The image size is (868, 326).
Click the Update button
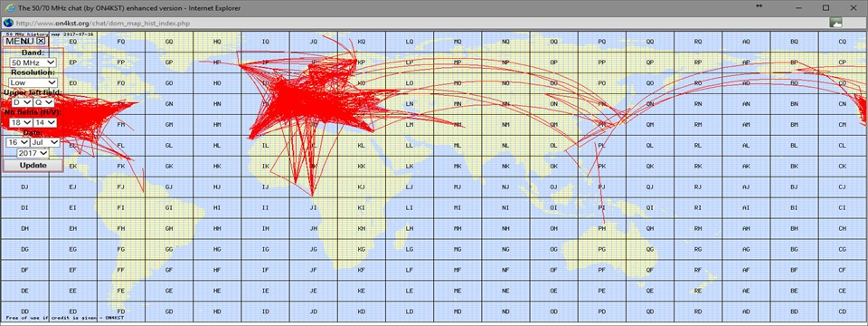[x=33, y=165]
